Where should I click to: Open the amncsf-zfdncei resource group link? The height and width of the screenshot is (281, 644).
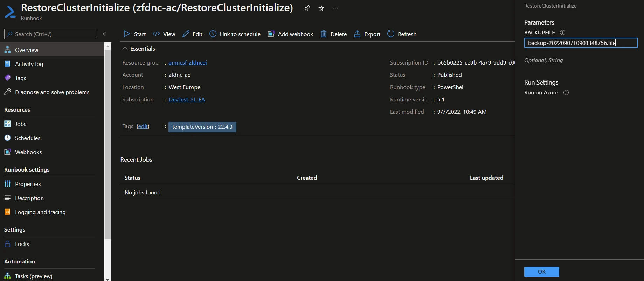[188, 62]
